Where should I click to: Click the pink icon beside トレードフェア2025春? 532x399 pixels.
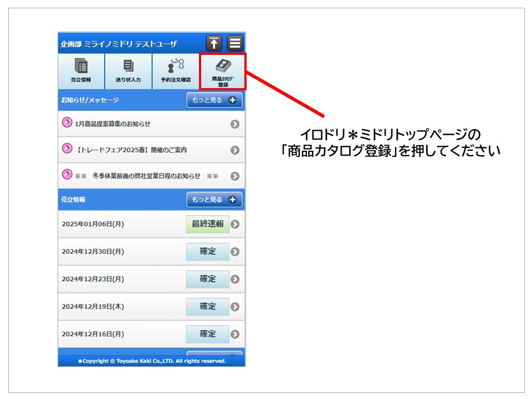click(67, 149)
